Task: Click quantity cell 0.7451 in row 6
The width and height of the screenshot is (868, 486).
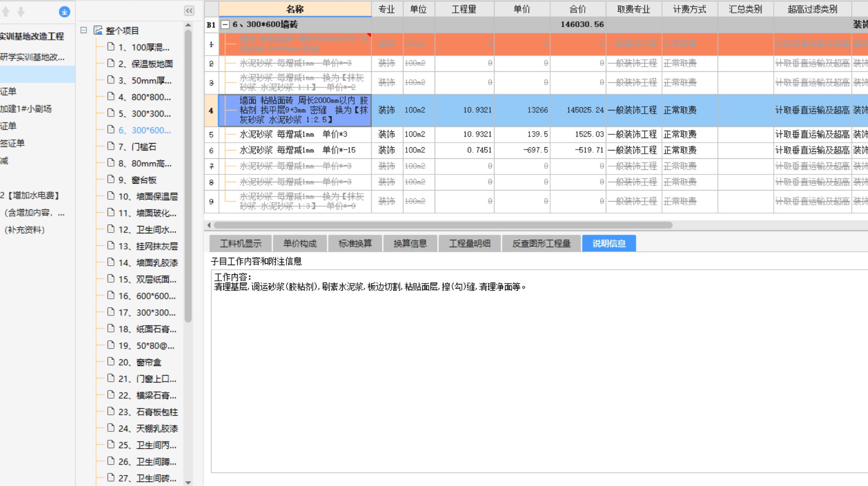Action: pos(465,150)
